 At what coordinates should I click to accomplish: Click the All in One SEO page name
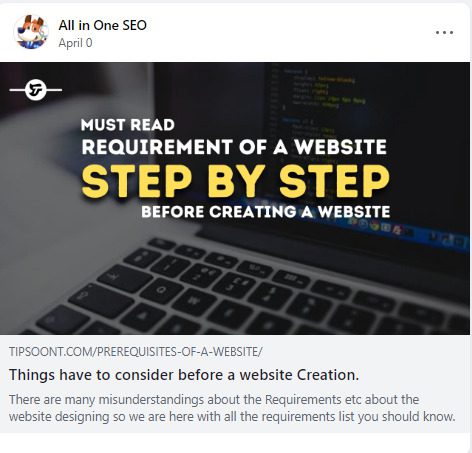click(x=102, y=25)
